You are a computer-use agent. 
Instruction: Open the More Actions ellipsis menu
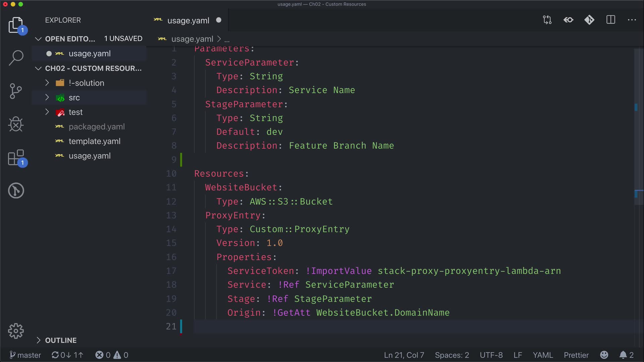tap(632, 20)
